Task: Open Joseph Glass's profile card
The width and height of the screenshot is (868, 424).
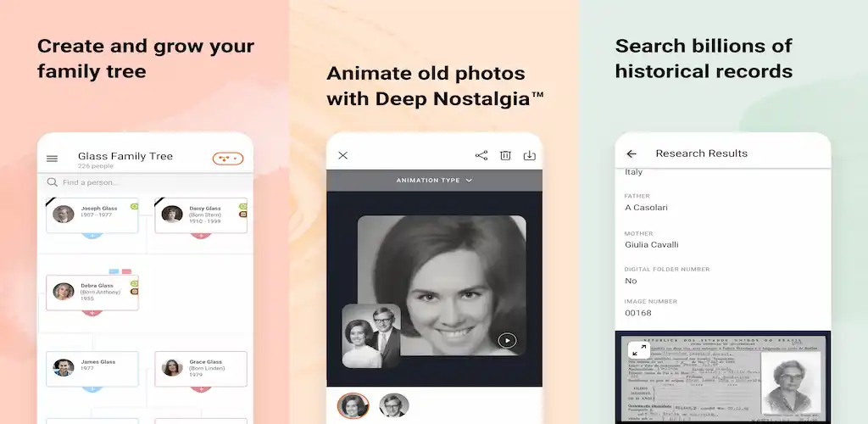Action: pos(92,215)
